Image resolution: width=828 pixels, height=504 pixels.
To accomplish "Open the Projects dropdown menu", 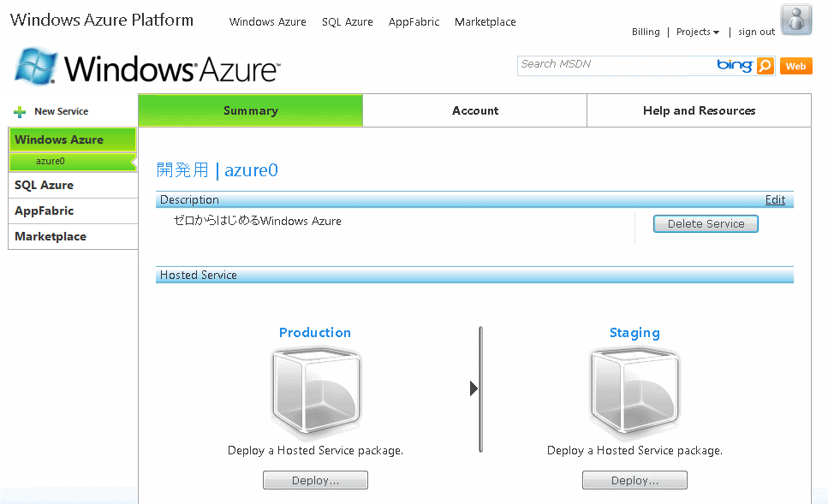I will 698,32.
